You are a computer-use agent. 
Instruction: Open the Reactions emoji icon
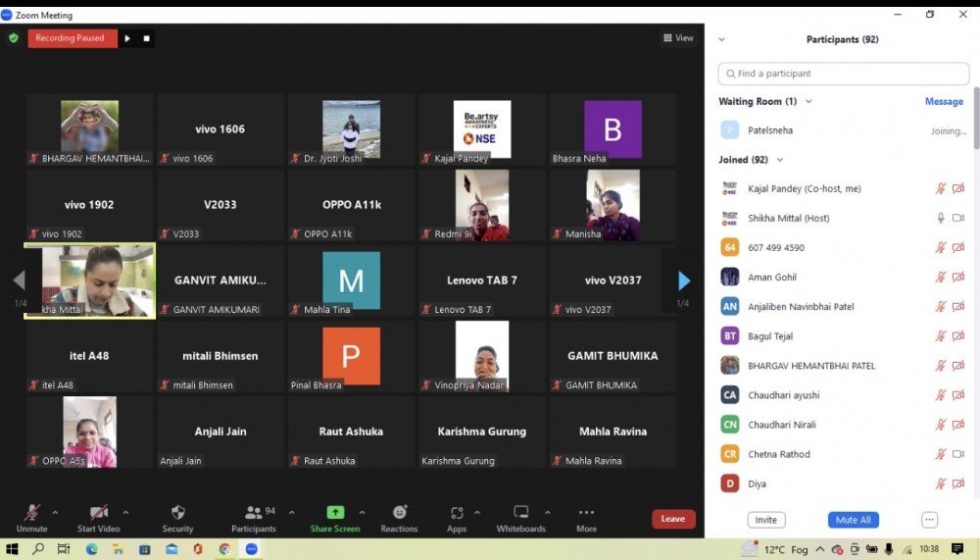click(399, 513)
